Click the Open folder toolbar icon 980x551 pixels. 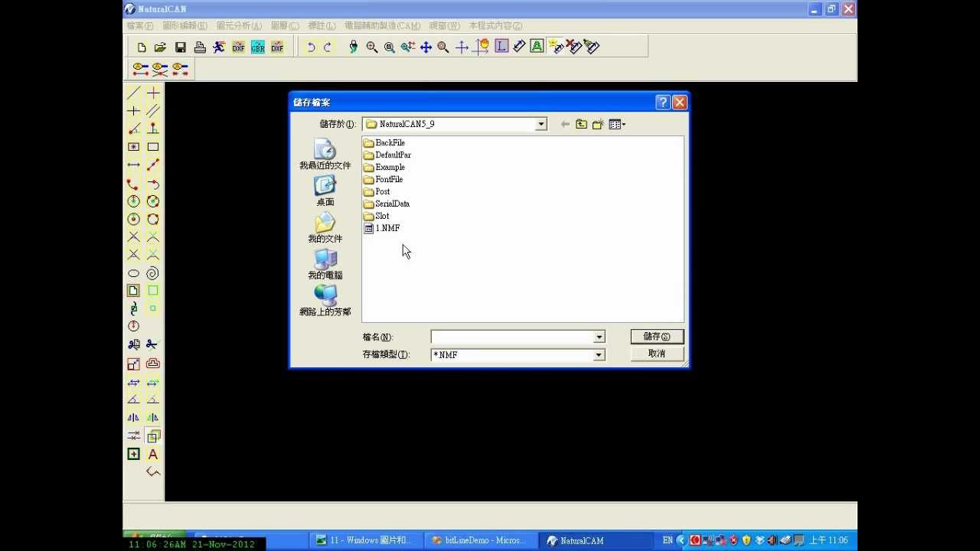[x=160, y=47]
